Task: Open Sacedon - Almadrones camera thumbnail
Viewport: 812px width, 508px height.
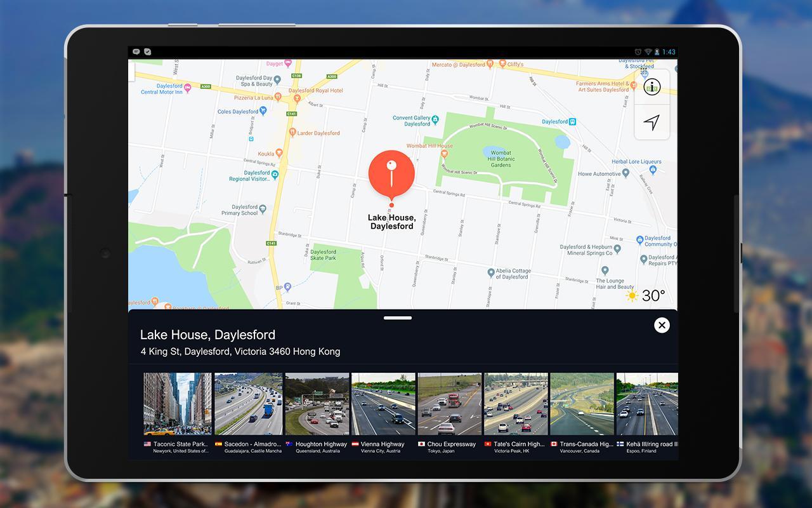Action: pos(249,404)
